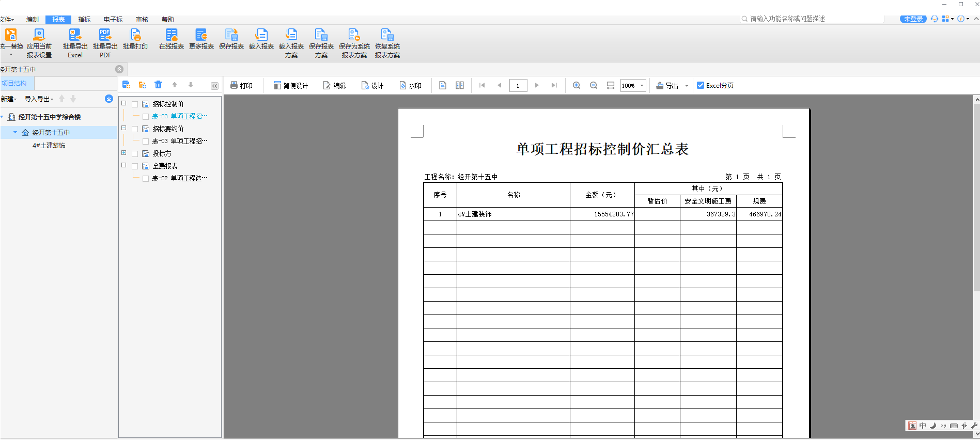Check 表-03 checkbox under 招标要约价

pos(146,142)
